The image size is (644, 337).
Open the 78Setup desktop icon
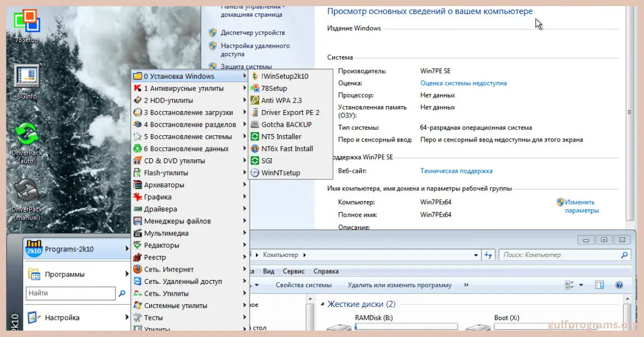tap(26, 23)
